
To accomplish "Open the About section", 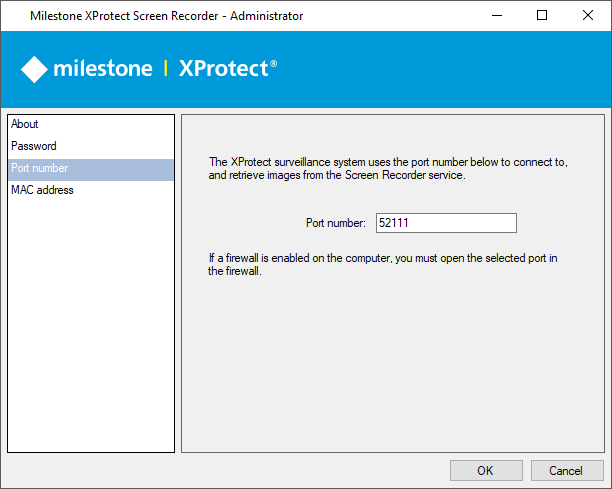I will [x=25, y=124].
